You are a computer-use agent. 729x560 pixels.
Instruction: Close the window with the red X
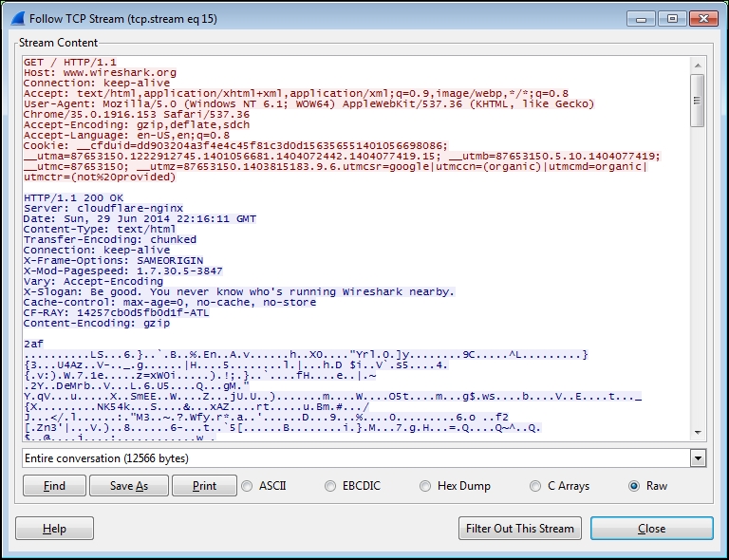coord(704,19)
